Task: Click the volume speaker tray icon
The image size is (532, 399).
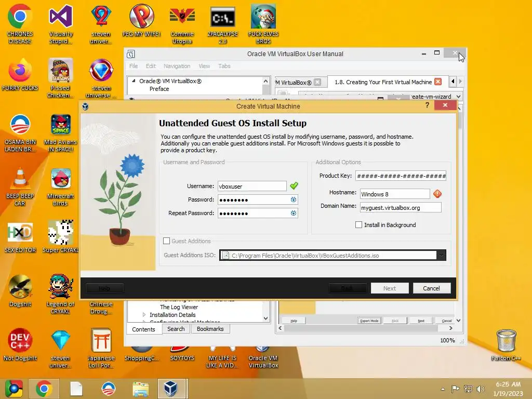Action: (x=481, y=389)
